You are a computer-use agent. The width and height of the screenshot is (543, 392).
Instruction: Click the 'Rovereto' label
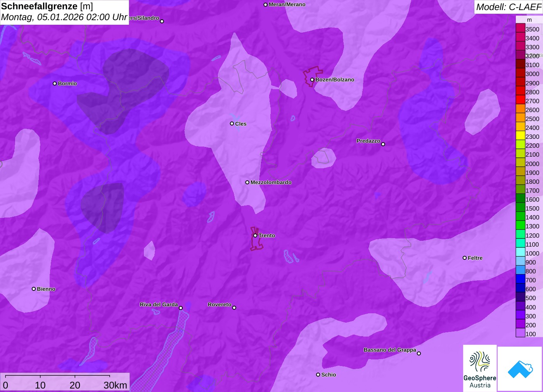point(220,304)
